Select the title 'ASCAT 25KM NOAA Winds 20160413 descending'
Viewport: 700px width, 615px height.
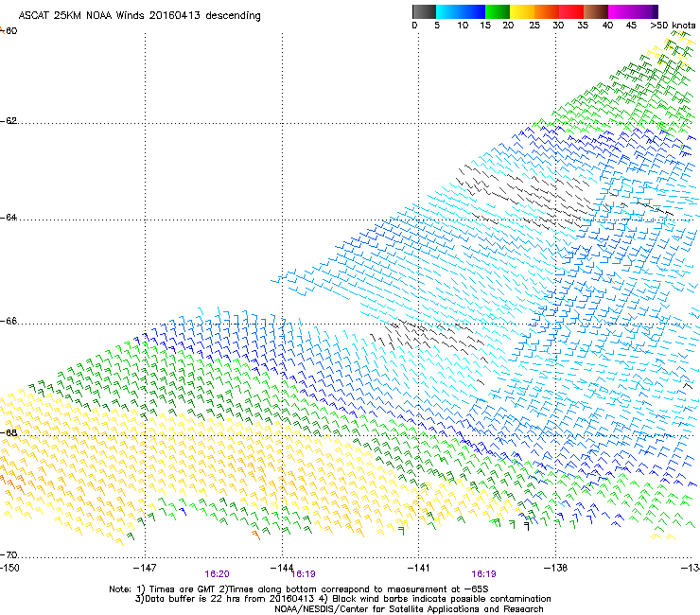point(139,16)
